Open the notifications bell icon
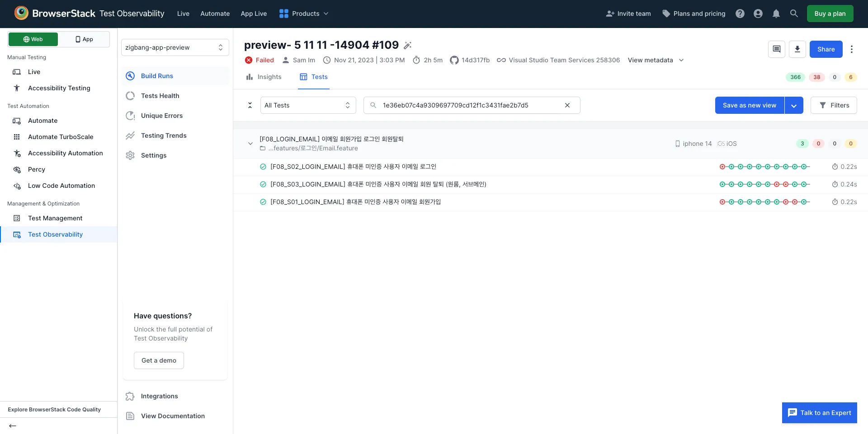Image resolution: width=868 pixels, height=434 pixels. [x=776, y=14]
